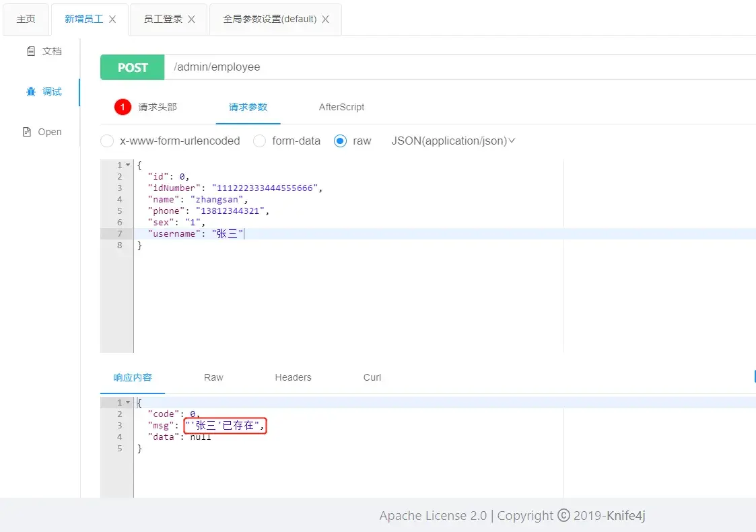Image resolution: width=756 pixels, height=532 pixels.
Task: Open the Curl tab
Action: tap(372, 377)
